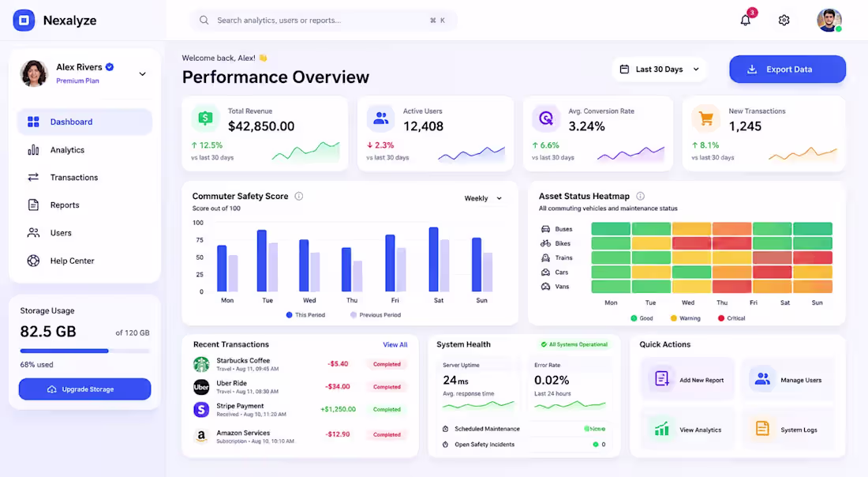868x477 pixels.
Task: Click the Amazon Services logo
Action: (201, 437)
